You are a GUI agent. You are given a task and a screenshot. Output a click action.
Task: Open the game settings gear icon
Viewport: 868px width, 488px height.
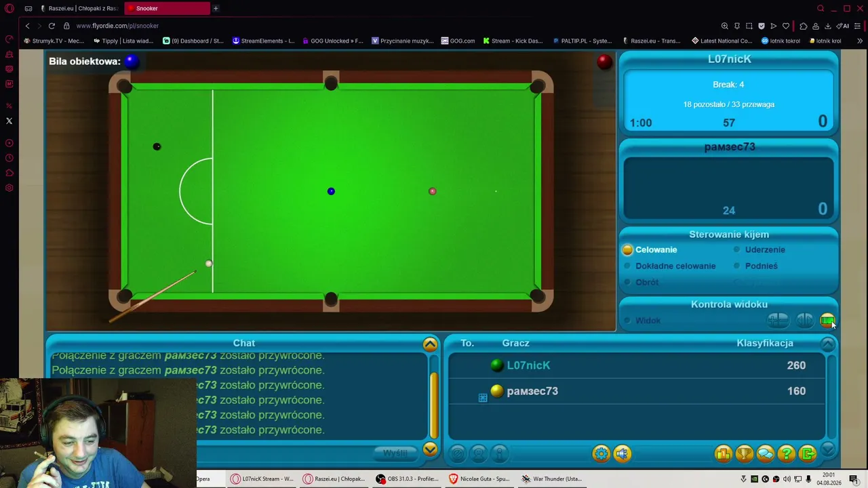[x=601, y=453]
